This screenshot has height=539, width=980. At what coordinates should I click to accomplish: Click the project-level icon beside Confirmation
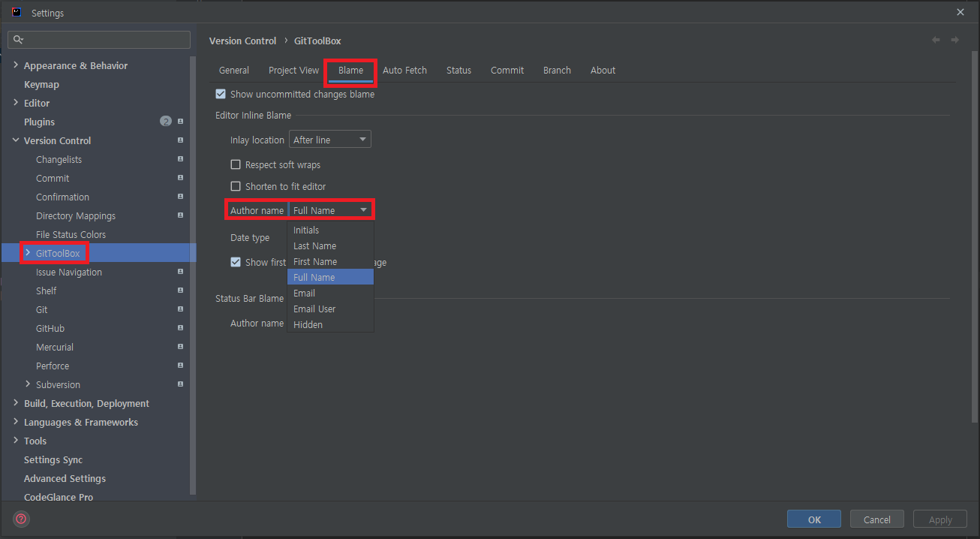[180, 197]
